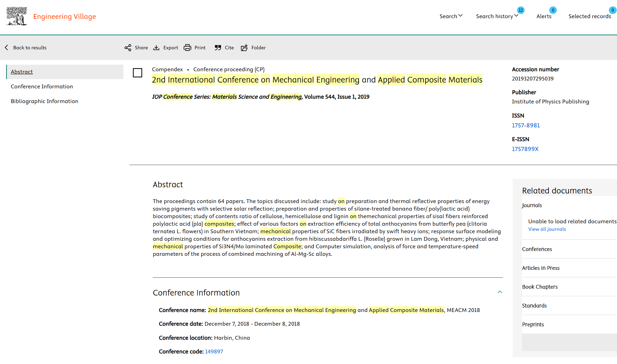Select the record checkbox beside the title
The image size is (617, 364).
tap(137, 73)
